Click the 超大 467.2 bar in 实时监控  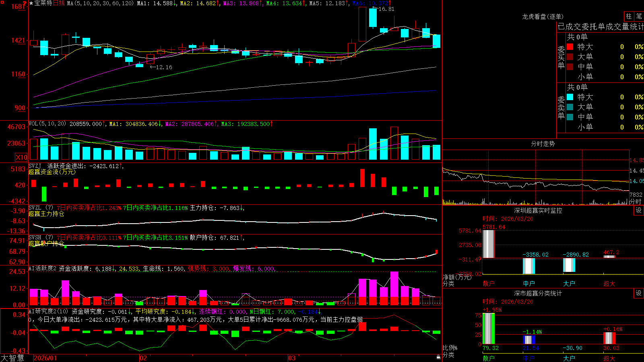coord(609,257)
